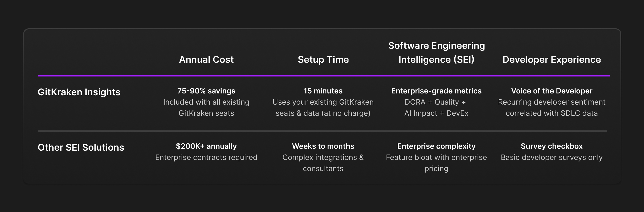Click Basic developer surveys only text
The height and width of the screenshot is (212, 644).
coord(552,157)
